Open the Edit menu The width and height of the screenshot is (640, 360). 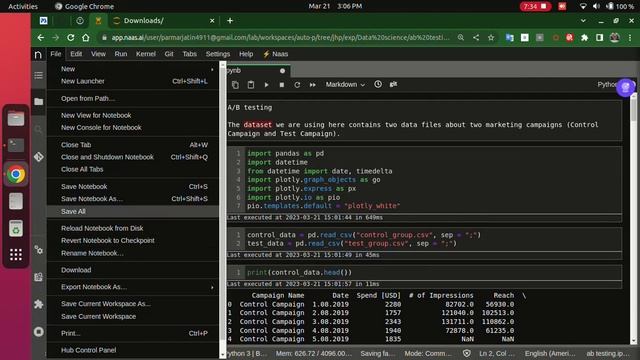[x=76, y=54]
